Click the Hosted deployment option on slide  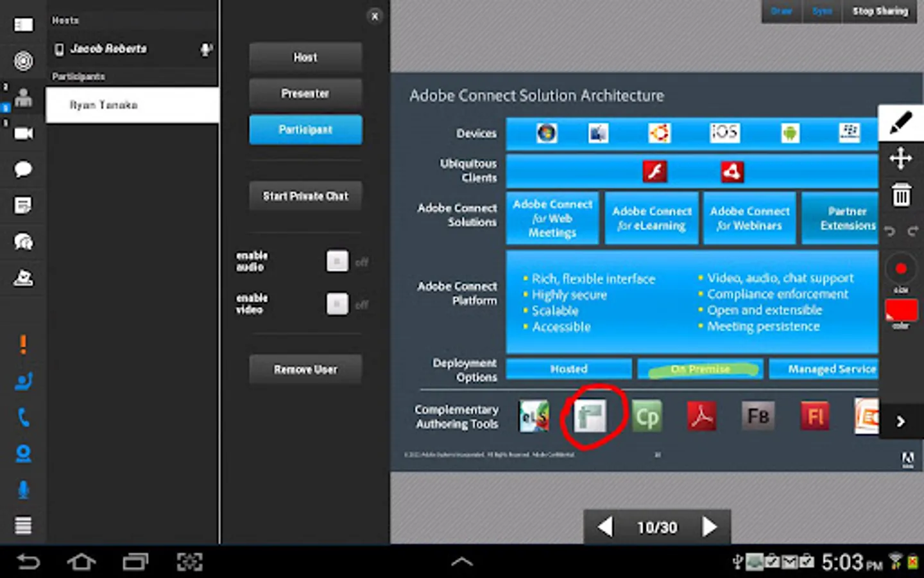point(569,369)
